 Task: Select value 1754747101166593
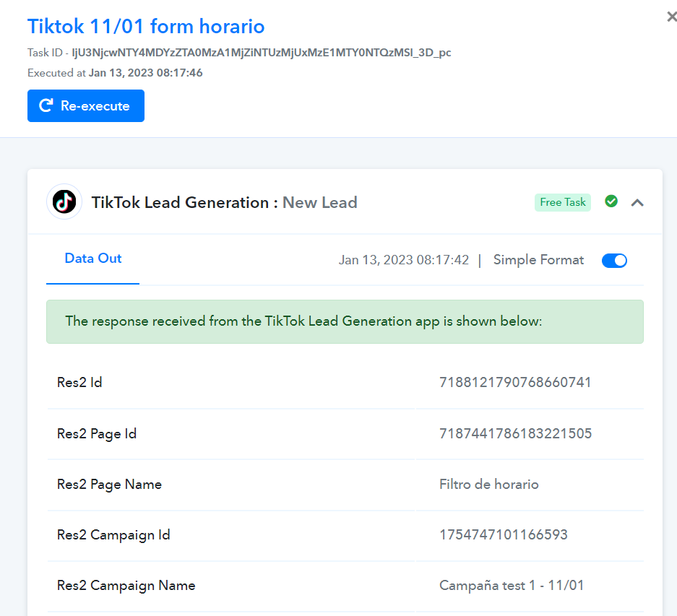pyautogui.click(x=503, y=535)
